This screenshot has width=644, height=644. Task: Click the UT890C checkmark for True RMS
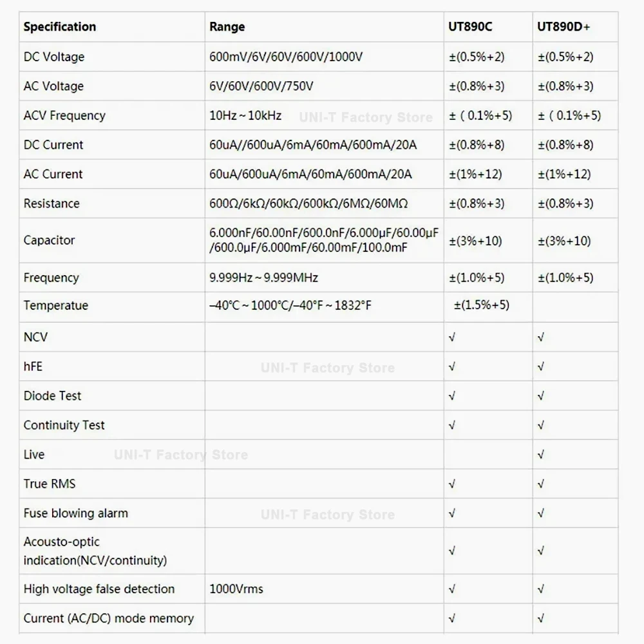[452, 484]
